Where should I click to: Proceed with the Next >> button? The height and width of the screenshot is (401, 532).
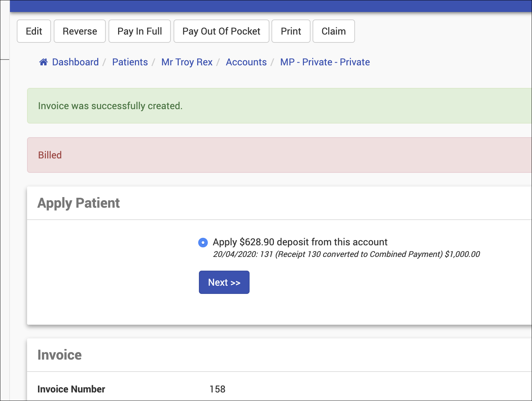pyautogui.click(x=224, y=282)
